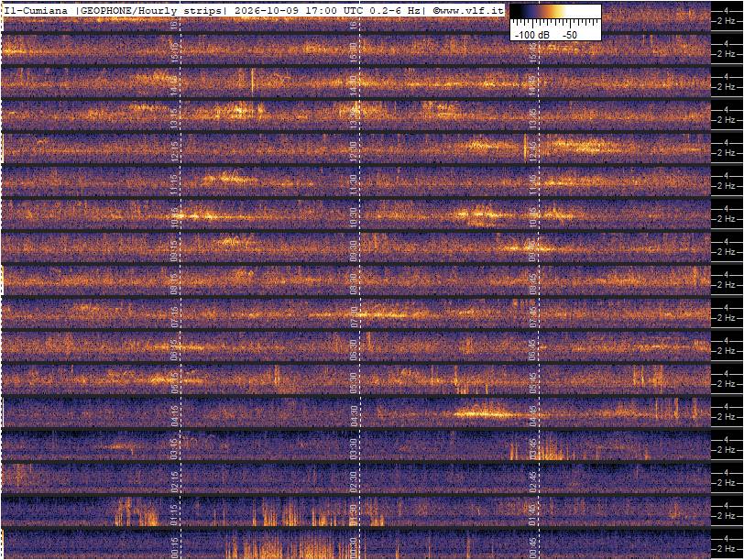Screen dimensions: 744x560
Task: Click the '-50' legend label
Action: tap(569, 35)
